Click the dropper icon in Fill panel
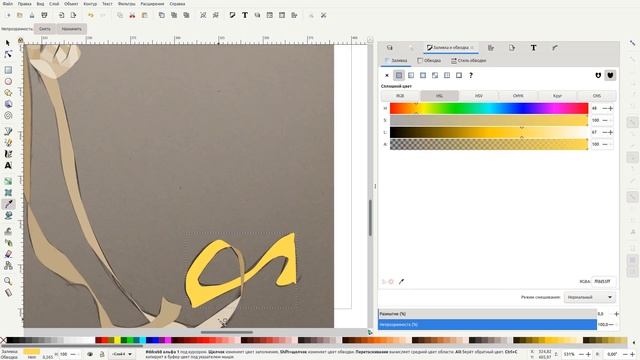This screenshot has width=640, height=360. [402, 282]
